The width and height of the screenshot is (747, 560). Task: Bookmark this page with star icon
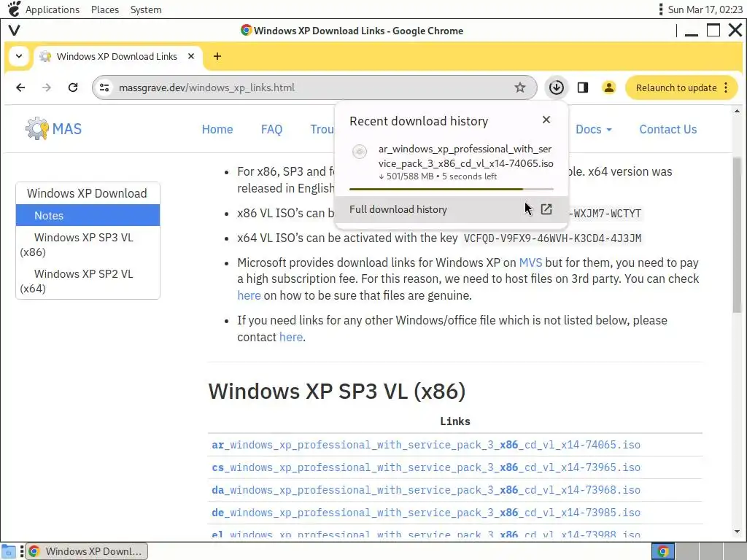pyautogui.click(x=519, y=87)
